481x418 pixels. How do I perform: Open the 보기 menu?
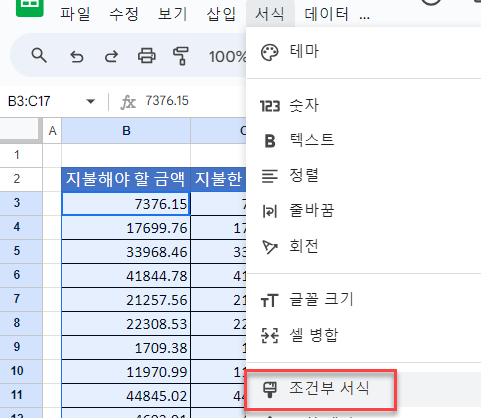click(172, 14)
